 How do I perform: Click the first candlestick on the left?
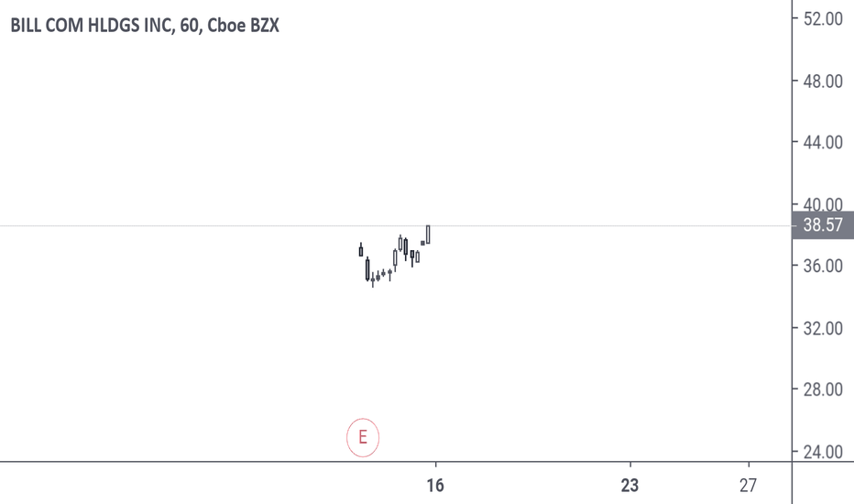coord(360,251)
